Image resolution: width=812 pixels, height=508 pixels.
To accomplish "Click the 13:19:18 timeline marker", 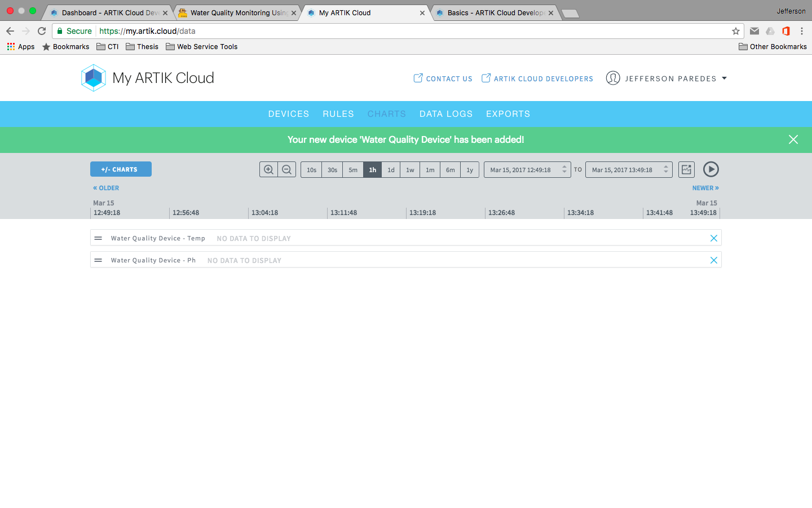I will coord(422,213).
